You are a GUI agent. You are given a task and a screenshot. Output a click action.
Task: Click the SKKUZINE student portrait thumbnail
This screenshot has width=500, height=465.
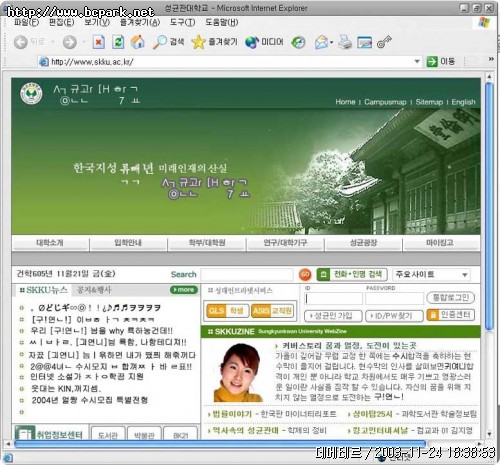pos(238,373)
